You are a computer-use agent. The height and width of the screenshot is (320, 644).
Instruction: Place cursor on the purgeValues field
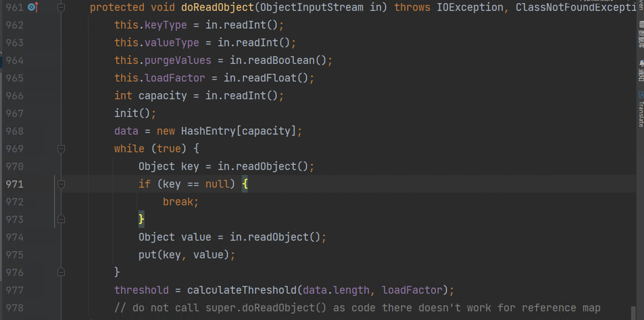point(178,61)
